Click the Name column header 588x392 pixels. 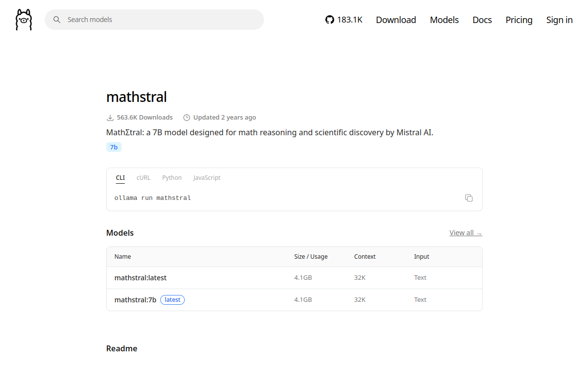(x=122, y=257)
